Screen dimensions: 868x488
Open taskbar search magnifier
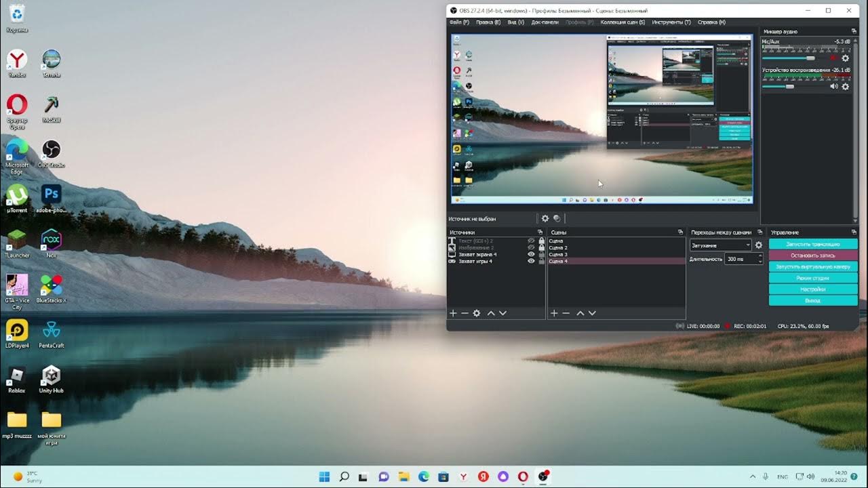click(x=344, y=476)
